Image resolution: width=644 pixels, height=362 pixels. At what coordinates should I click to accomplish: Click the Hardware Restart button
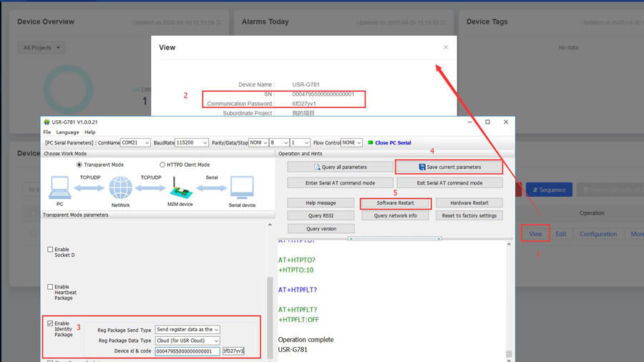(469, 202)
